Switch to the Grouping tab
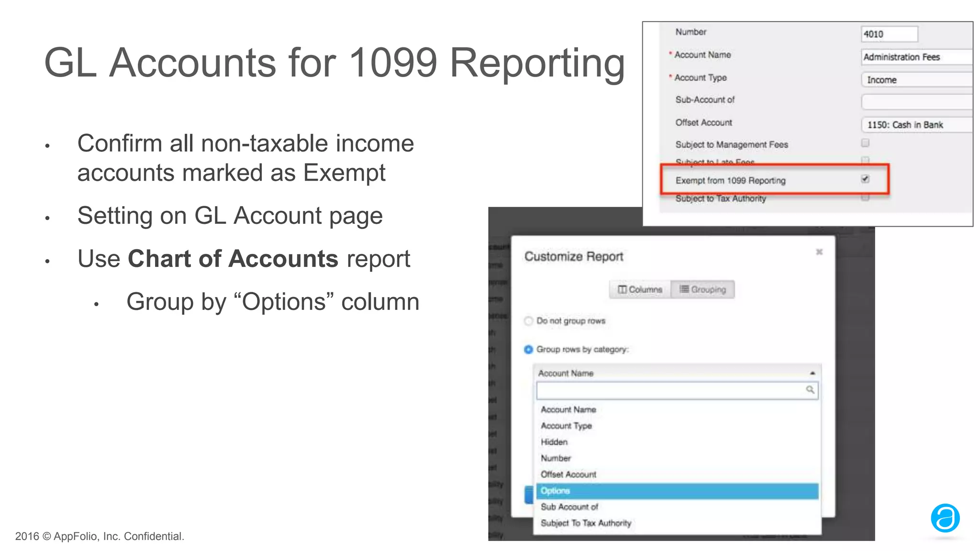The width and height of the screenshot is (980, 551). [x=702, y=289]
